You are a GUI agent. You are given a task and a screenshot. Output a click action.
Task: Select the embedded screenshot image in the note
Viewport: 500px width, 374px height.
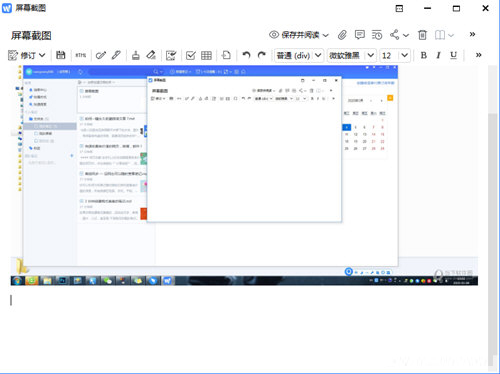click(x=244, y=175)
